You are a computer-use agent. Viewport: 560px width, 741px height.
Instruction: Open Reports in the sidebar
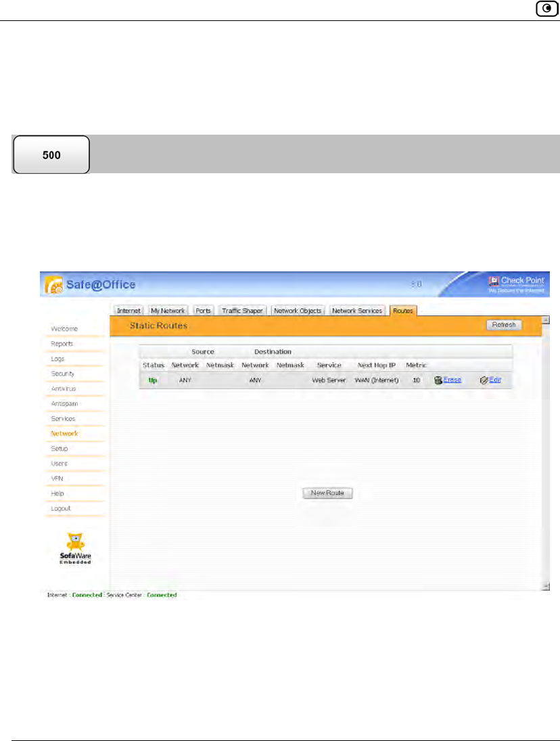point(62,344)
